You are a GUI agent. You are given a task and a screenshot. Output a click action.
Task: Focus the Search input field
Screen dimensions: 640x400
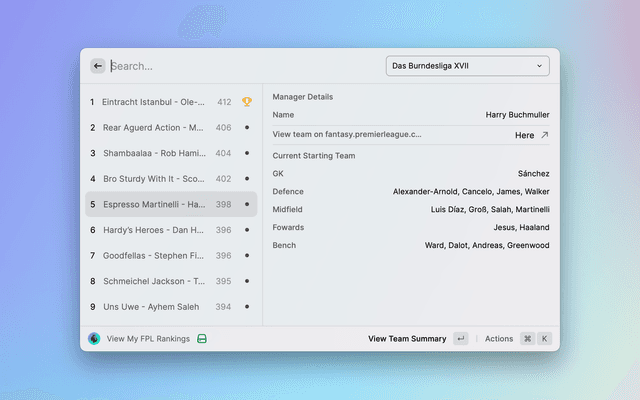point(240,66)
